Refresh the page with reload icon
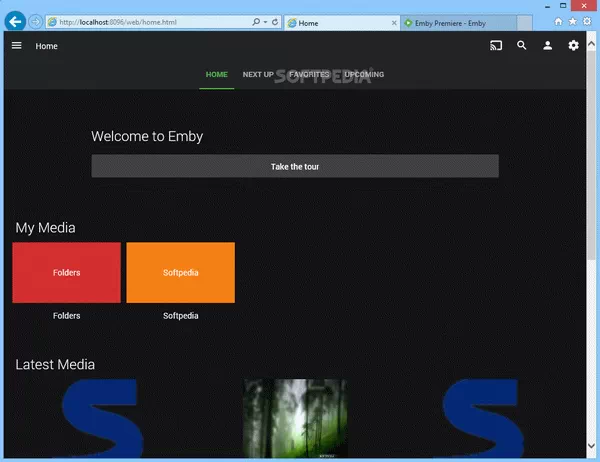The height and width of the screenshot is (462, 600). pyautogui.click(x=275, y=22)
